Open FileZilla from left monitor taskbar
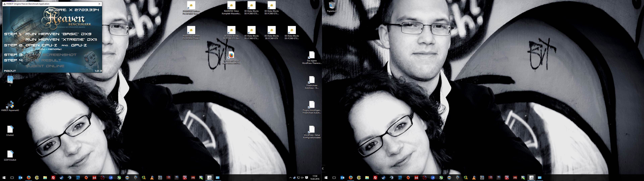The height and width of the screenshot is (181, 644). click(53, 177)
